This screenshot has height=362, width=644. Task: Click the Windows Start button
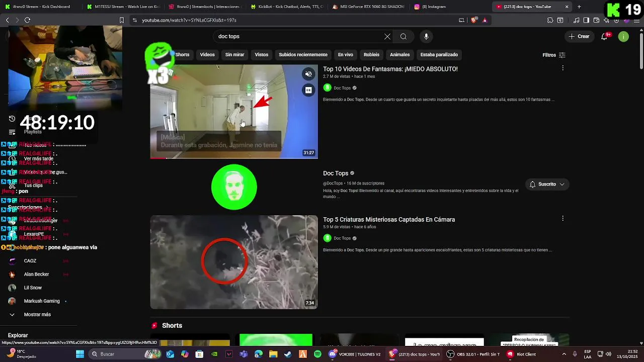click(79, 354)
